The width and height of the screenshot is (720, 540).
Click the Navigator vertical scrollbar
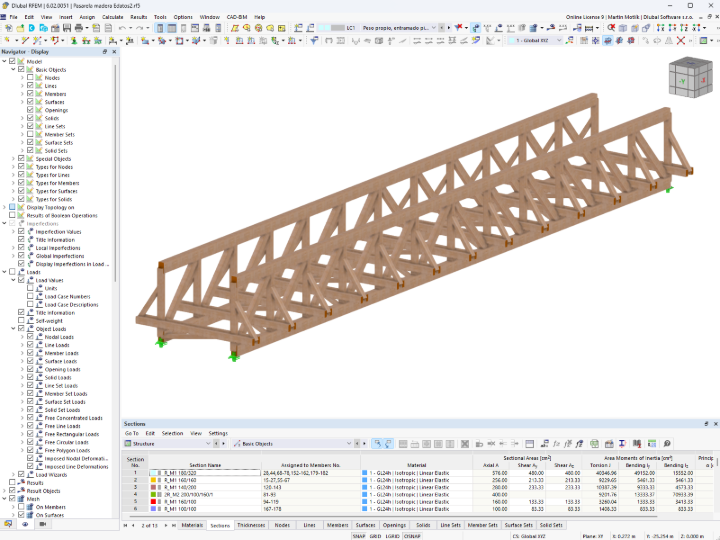(x=115, y=174)
